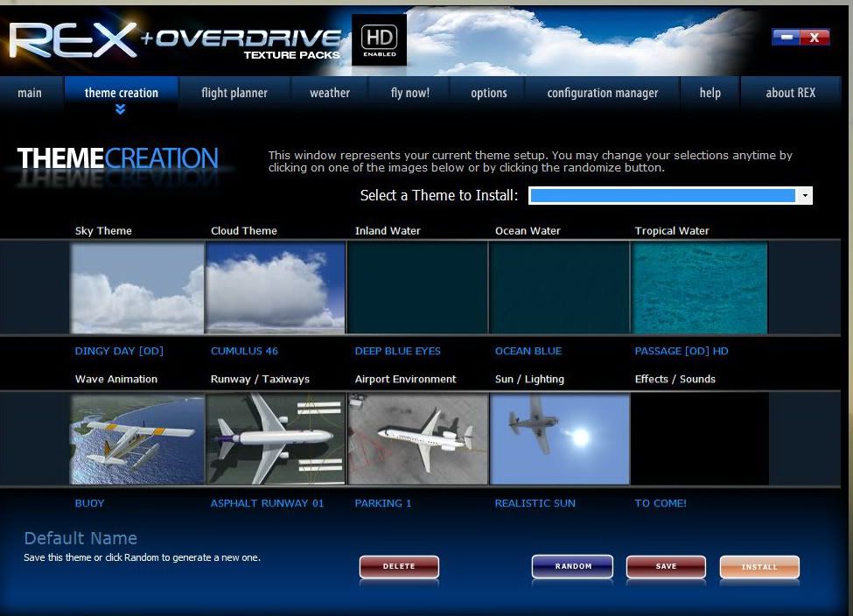Click the HD Enabled badge icon
This screenshot has width=853, height=616.
tap(379, 40)
